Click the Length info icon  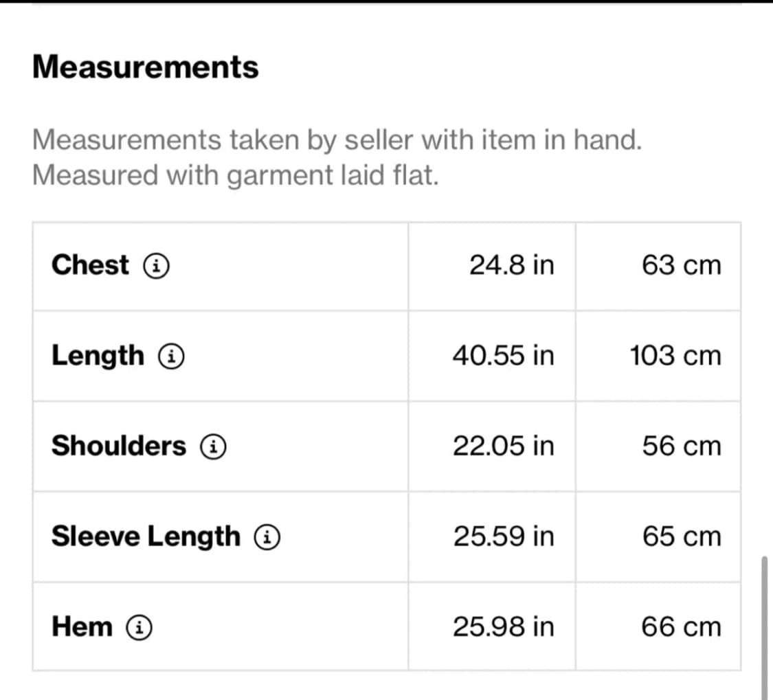[171, 356]
